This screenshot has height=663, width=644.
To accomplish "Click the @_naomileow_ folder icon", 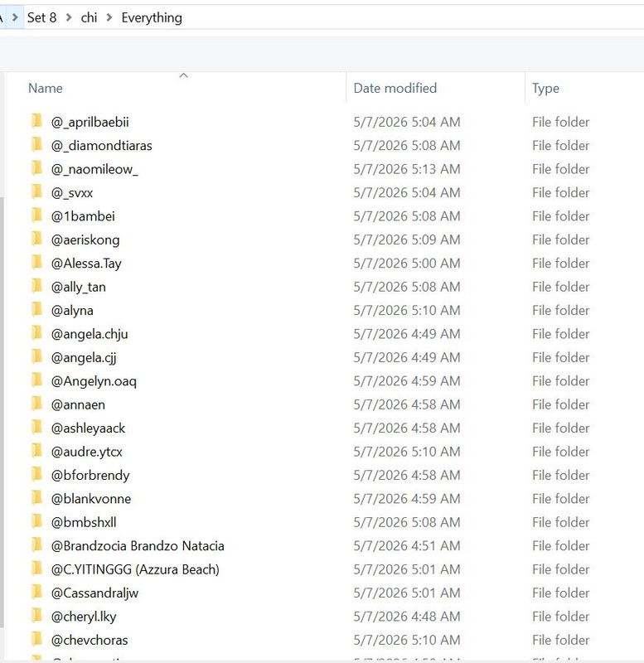I will [36, 169].
